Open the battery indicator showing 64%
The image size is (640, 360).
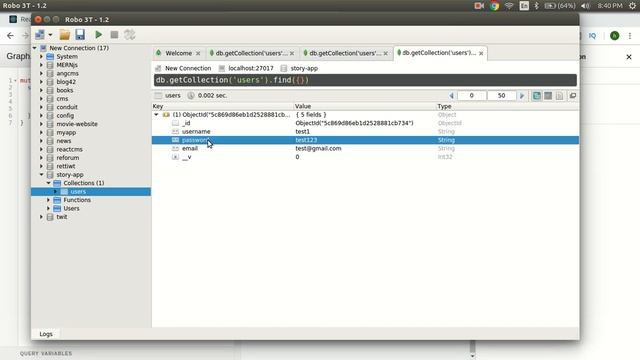tap(560, 6)
